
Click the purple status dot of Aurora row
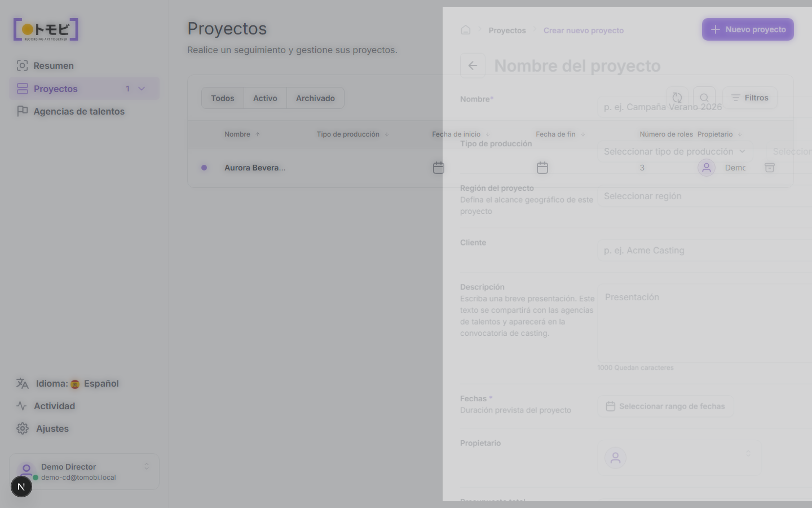tap(204, 168)
